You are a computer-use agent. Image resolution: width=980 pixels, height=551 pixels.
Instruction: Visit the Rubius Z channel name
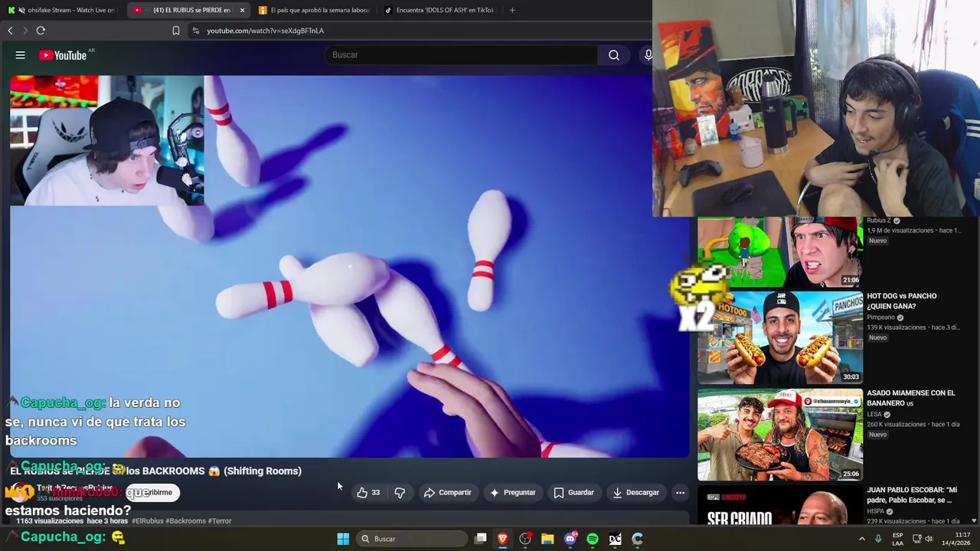coord(879,220)
